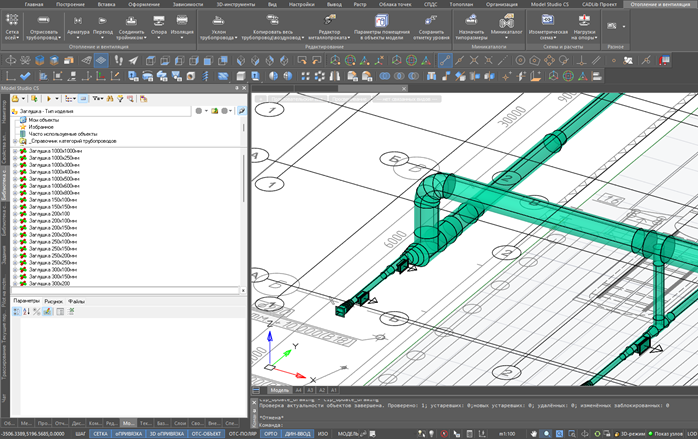
Task: Switch to A4 layout tab
Action: click(298, 390)
